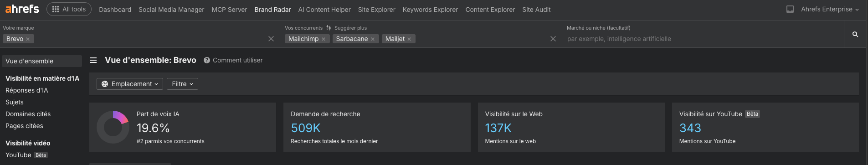
Task: Click the Comment utiliser help icon
Action: point(207,60)
